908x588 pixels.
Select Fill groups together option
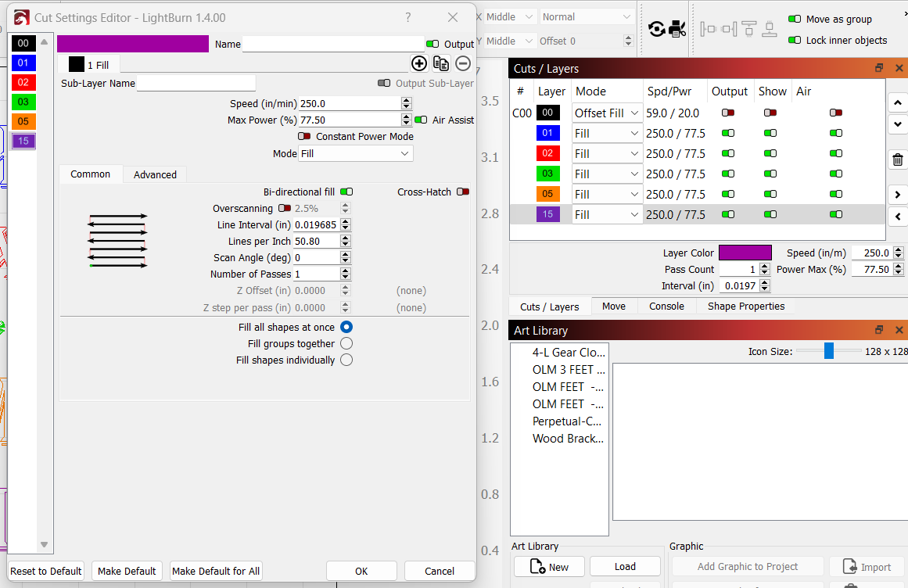(346, 343)
